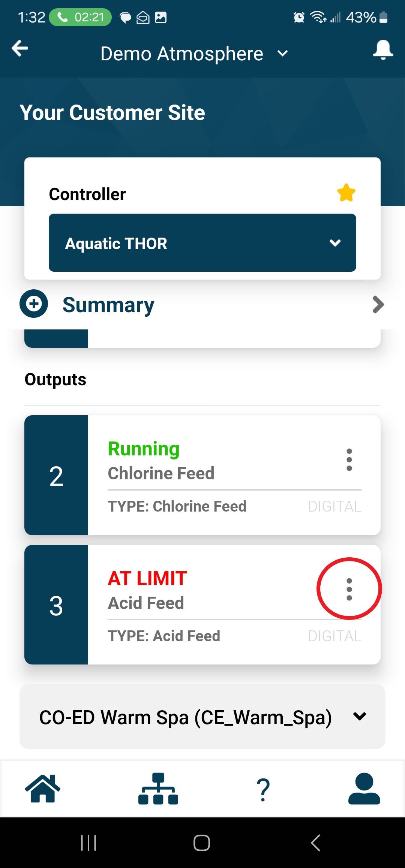Select output 2 Chlorine Feed card

[x=202, y=475]
